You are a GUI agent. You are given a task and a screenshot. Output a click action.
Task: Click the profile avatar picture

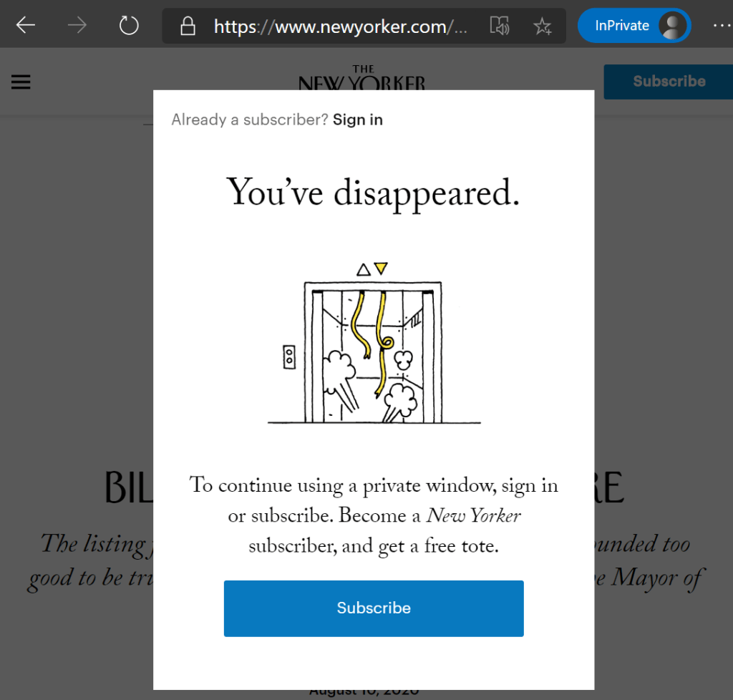click(672, 26)
